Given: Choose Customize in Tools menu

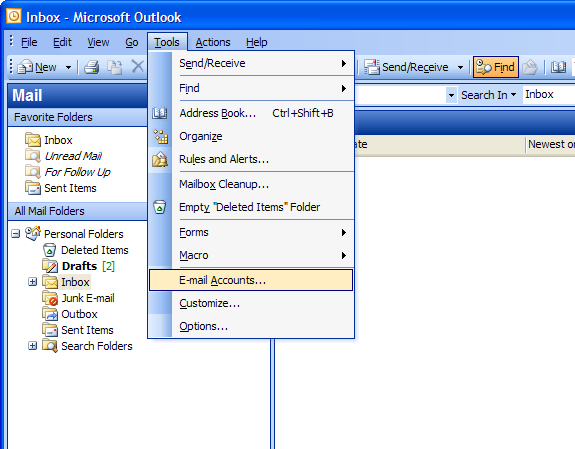Looking at the screenshot, I should (x=251, y=303).
